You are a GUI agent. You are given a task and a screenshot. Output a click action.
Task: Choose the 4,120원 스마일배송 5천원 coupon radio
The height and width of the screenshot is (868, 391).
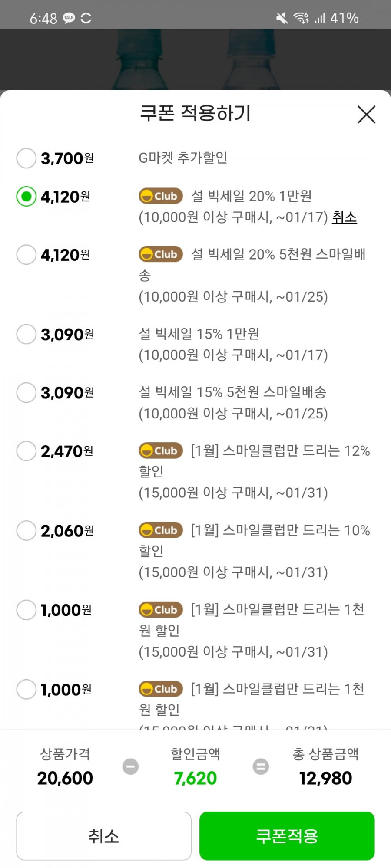pyautogui.click(x=26, y=254)
